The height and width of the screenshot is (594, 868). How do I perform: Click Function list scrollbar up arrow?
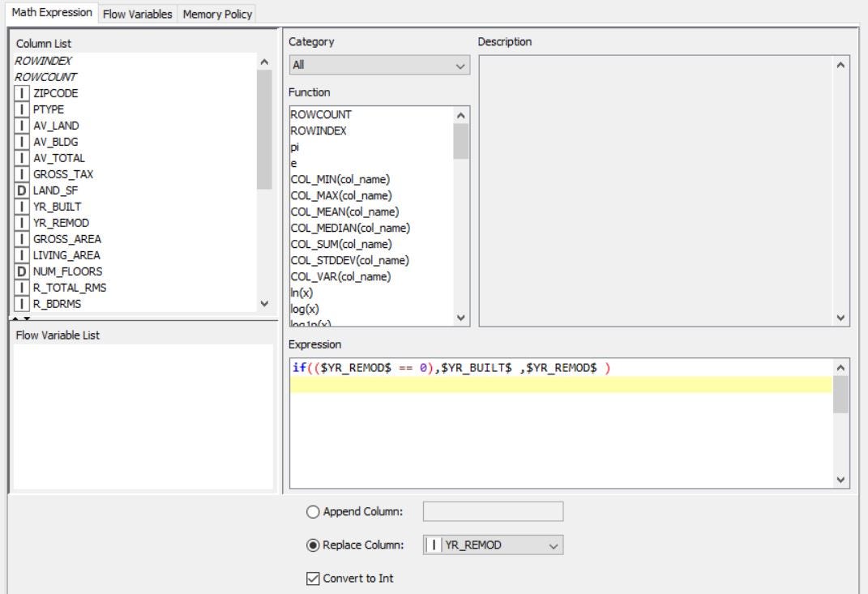click(460, 115)
